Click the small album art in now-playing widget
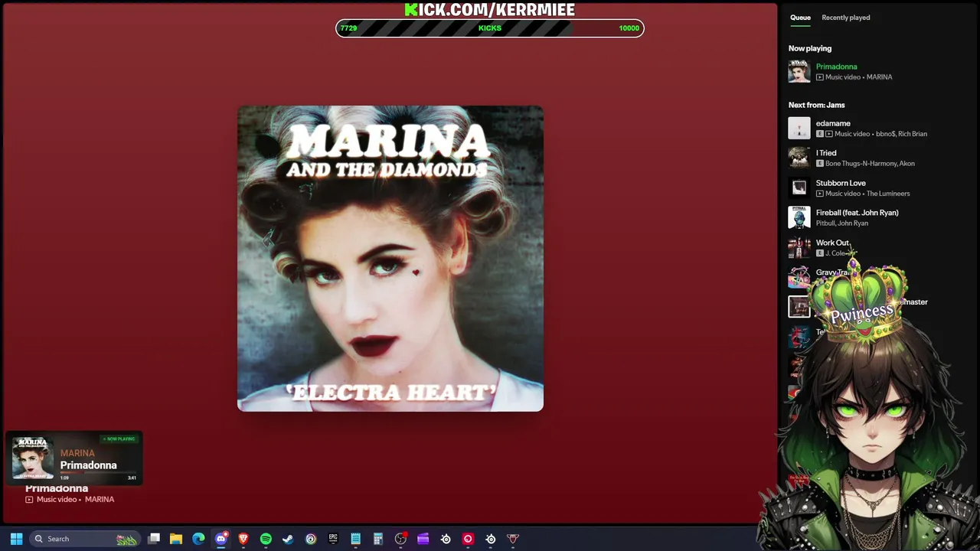 click(x=33, y=458)
